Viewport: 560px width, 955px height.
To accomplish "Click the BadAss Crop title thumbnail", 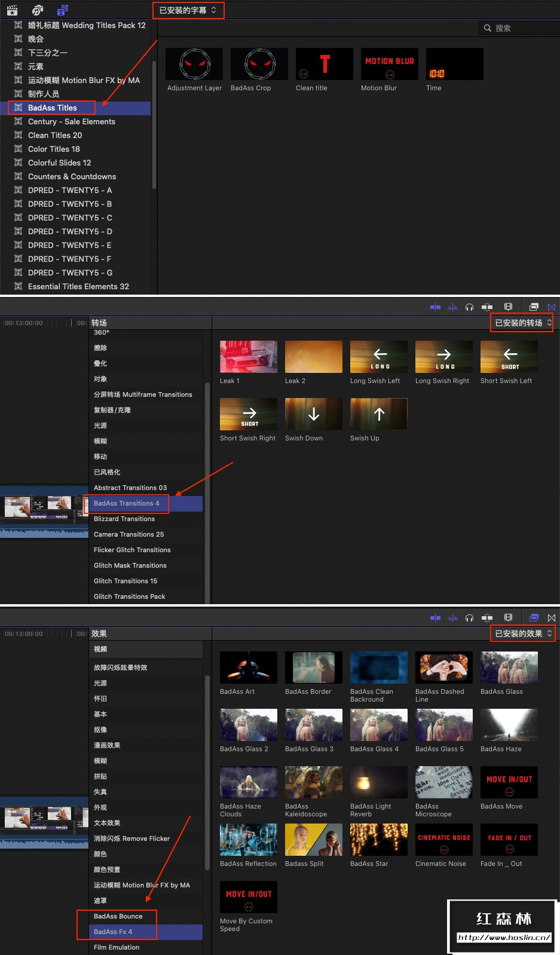I will click(259, 64).
